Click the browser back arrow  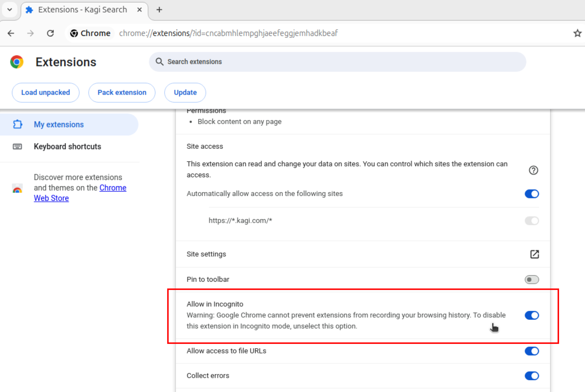point(11,33)
